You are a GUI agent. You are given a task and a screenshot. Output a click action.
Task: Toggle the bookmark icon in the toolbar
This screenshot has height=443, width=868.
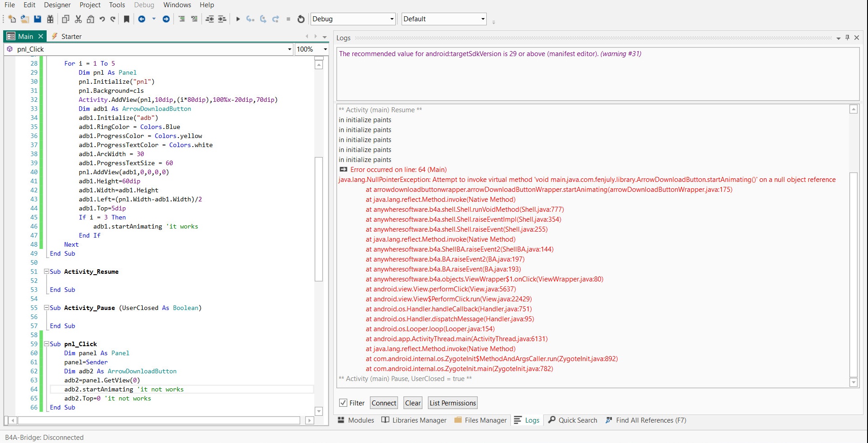pyautogui.click(x=127, y=19)
